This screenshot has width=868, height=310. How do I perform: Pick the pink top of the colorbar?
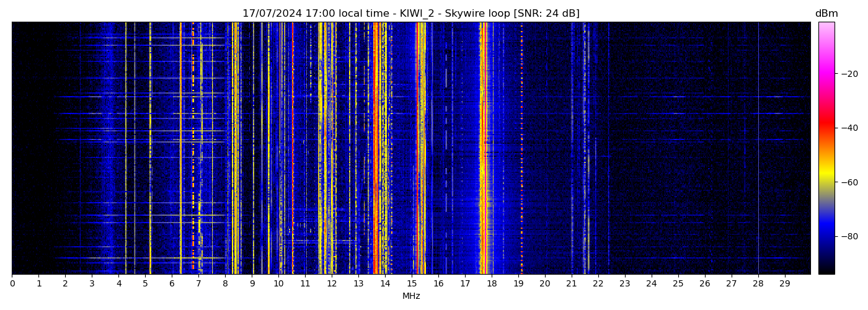pyautogui.click(x=826, y=28)
